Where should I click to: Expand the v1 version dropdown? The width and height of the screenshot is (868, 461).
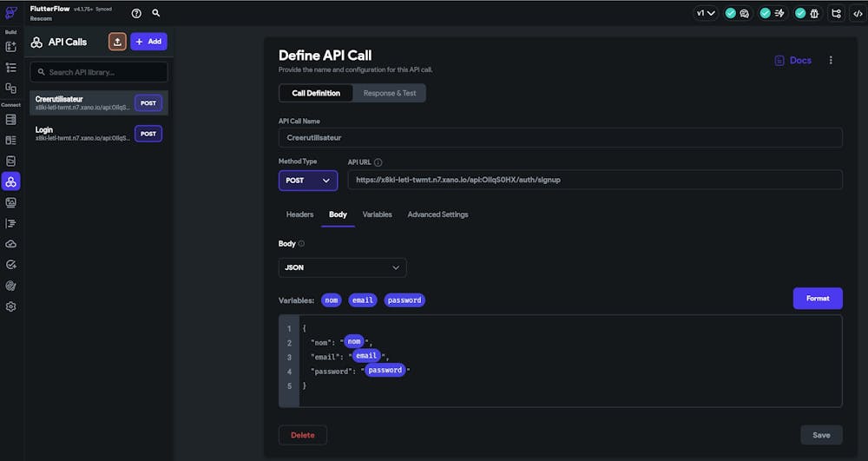[x=706, y=13]
